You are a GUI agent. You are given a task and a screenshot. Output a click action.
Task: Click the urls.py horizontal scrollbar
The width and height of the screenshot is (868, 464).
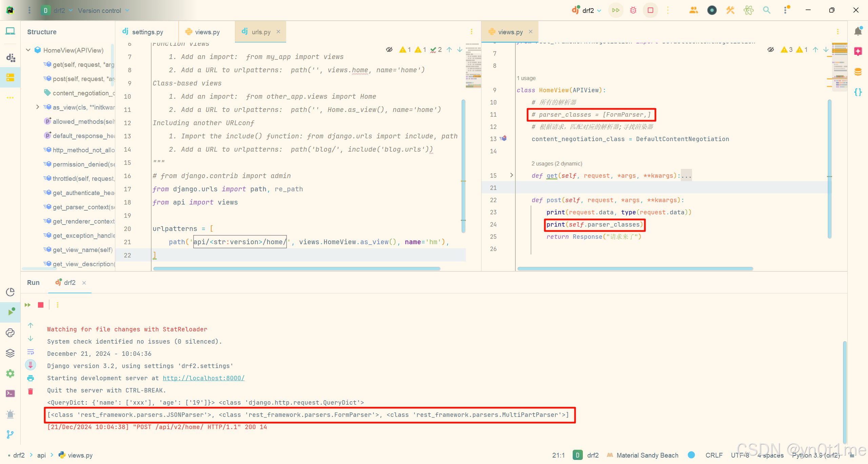pyautogui.click(x=297, y=269)
